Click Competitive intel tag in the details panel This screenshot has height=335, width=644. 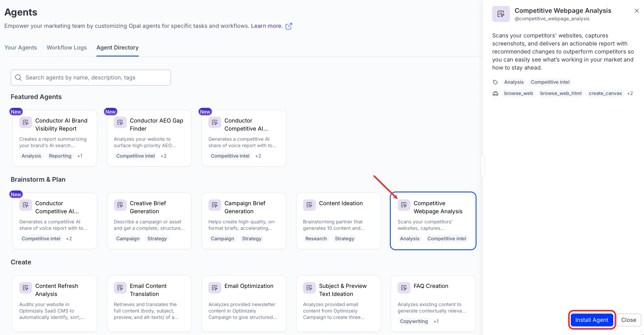[550, 82]
